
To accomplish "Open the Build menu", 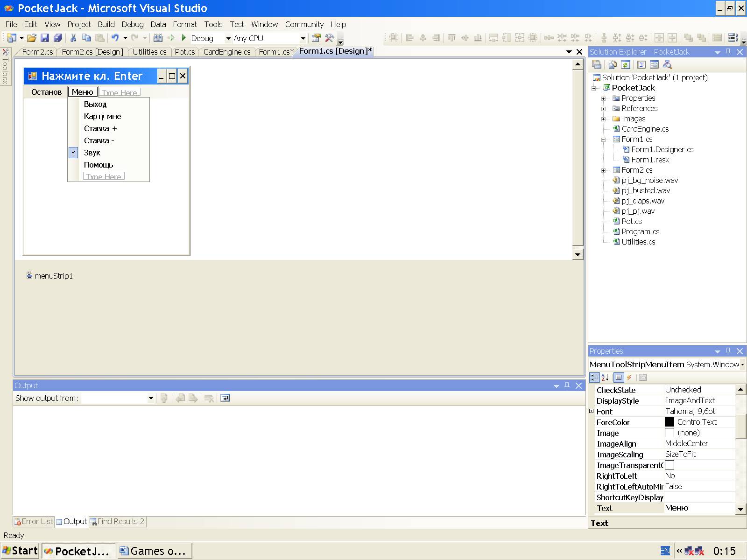I will [x=106, y=24].
